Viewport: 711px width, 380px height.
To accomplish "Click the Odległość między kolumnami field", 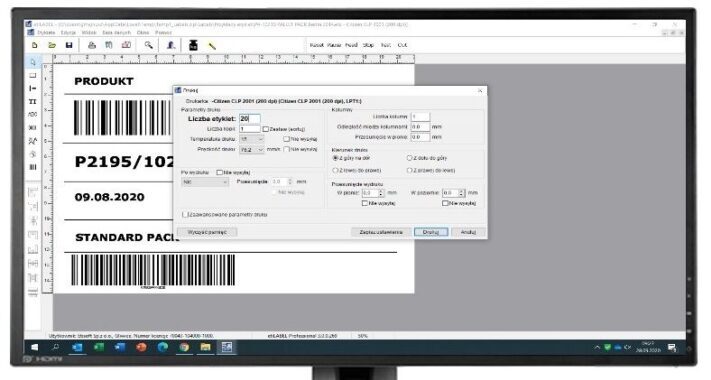I will pyautogui.click(x=420, y=127).
